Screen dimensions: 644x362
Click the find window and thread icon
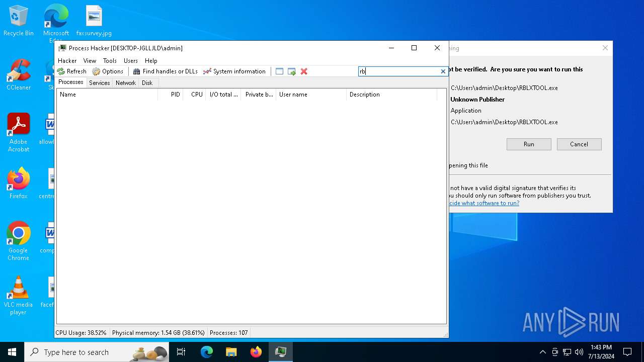pyautogui.click(x=291, y=71)
